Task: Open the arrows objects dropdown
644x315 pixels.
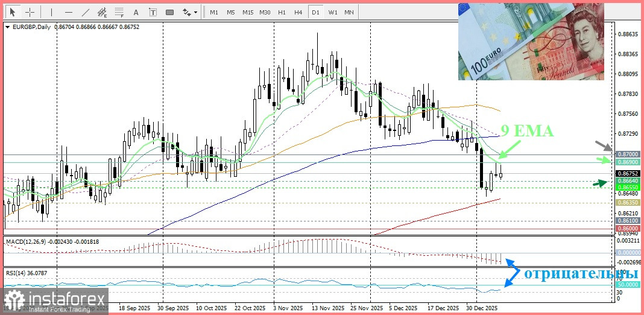Action: click(x=189, y=12)
